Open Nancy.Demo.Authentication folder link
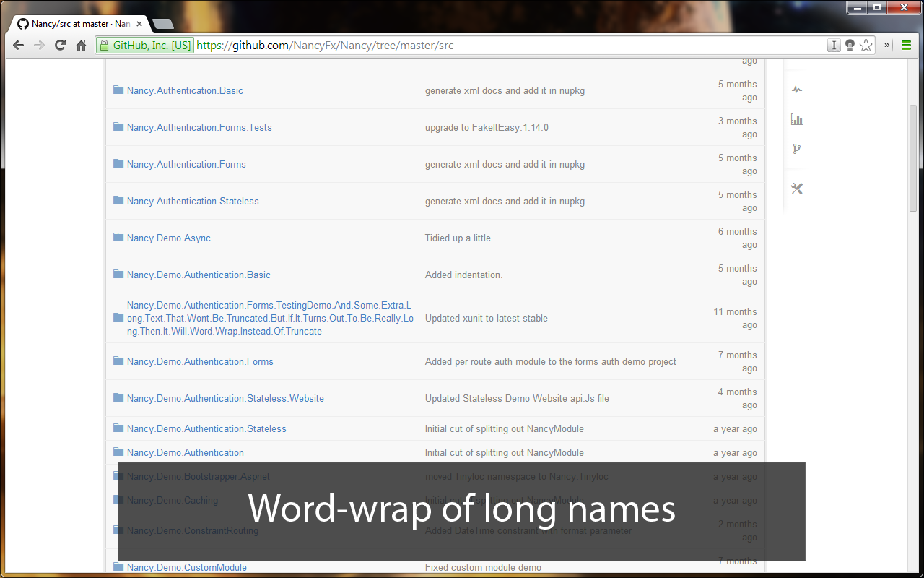The height and width of the screenshot is (578, 924). (186, 452)
